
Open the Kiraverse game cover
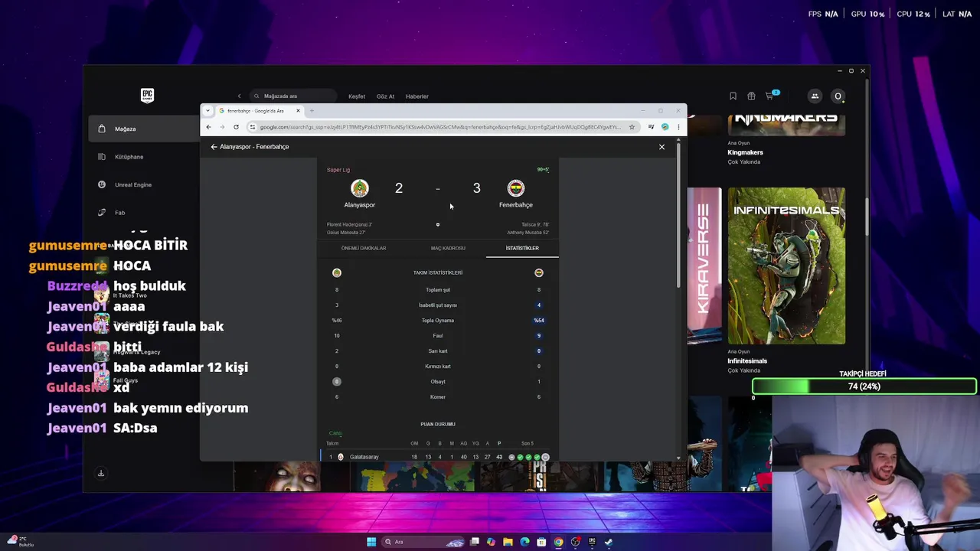coord(704,266)
